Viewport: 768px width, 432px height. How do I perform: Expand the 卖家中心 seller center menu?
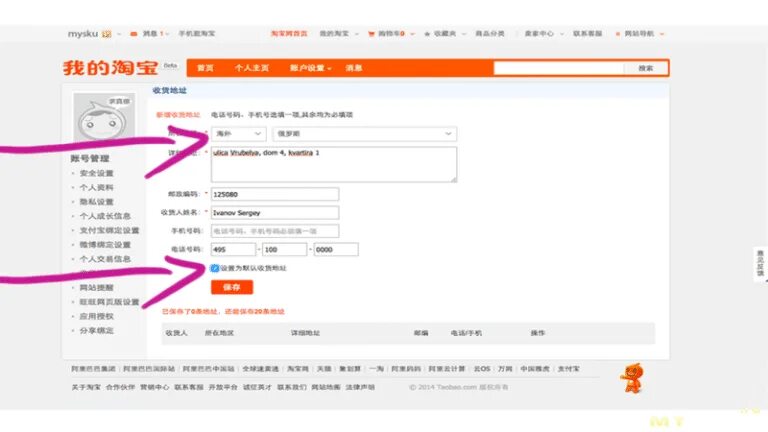point(544,34)
